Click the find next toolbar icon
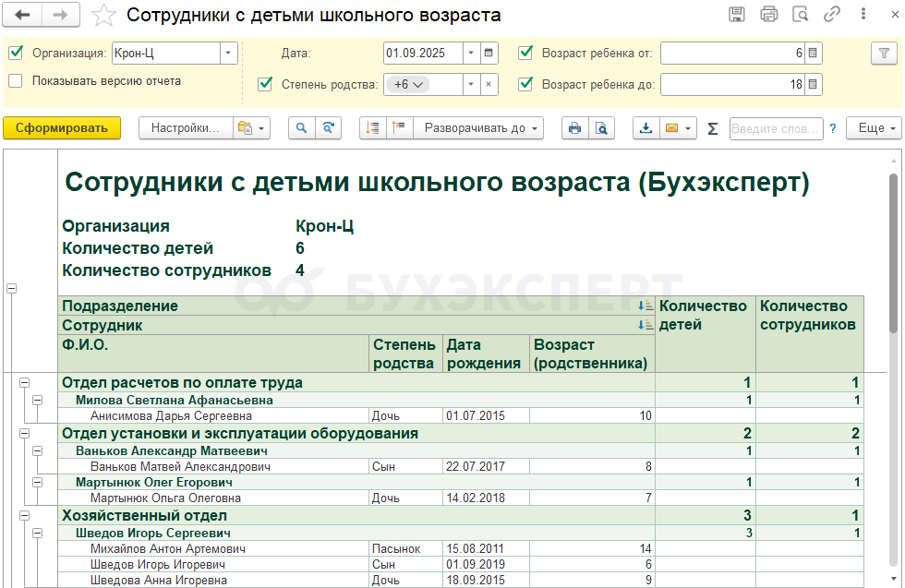Image resolution: width=905 pixels, height=588 pixels. tap(329, 128)
